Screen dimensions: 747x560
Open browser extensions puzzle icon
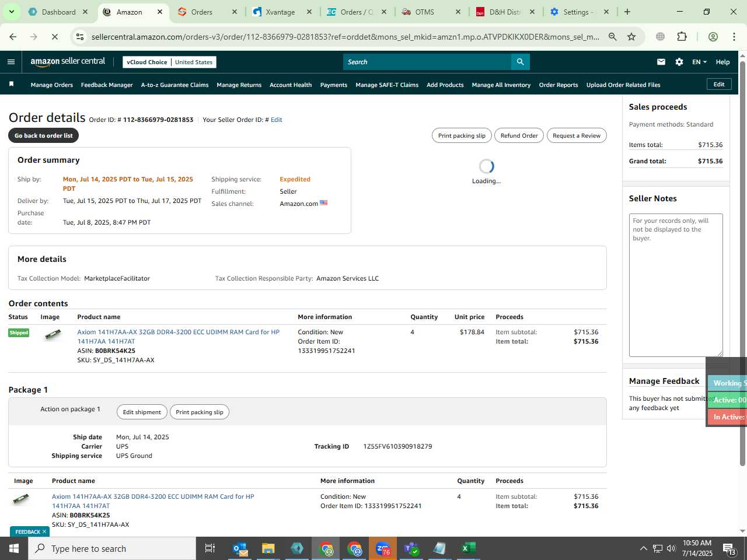[682, 37]
